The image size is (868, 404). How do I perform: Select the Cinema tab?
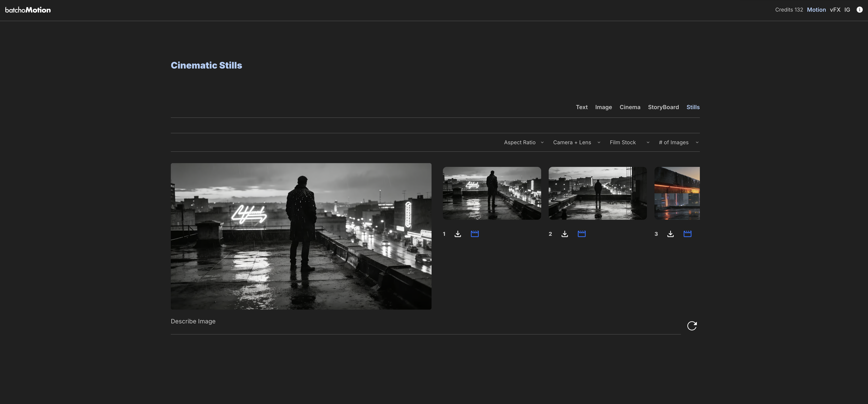pos(630,107)
